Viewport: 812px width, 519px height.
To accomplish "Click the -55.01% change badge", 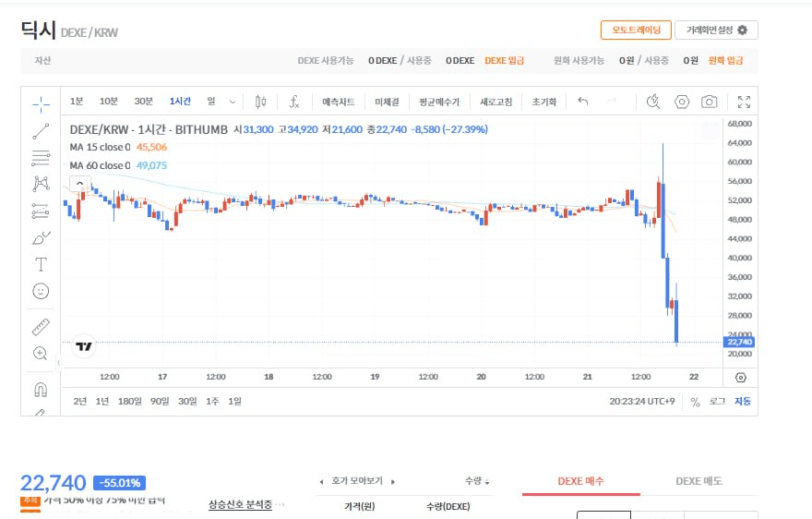I will pyautogui.click(x=120, y=483).
